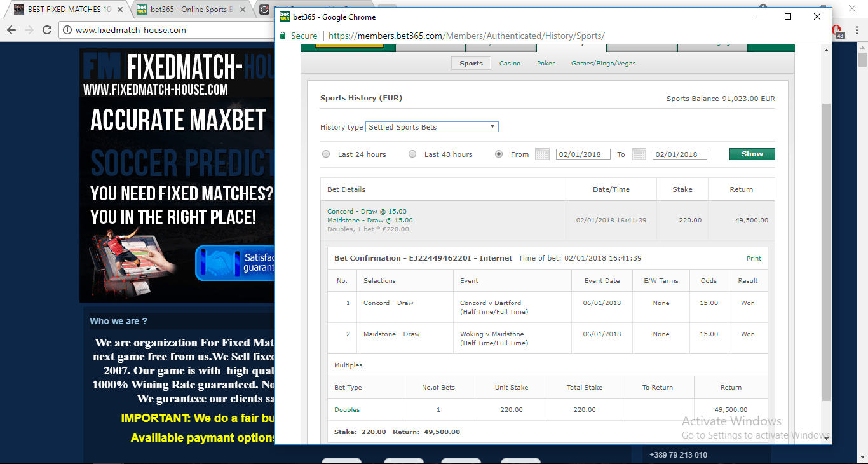The height and width of the screenshot is (464, 868).
Task: Click the handshake satisfaction guarantee badge
Action: [235, 263]
